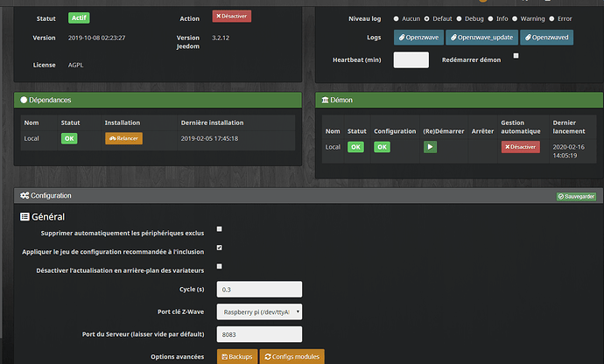
Task: Click the Heartbeat (min) input field
Action: coord(411,59)
